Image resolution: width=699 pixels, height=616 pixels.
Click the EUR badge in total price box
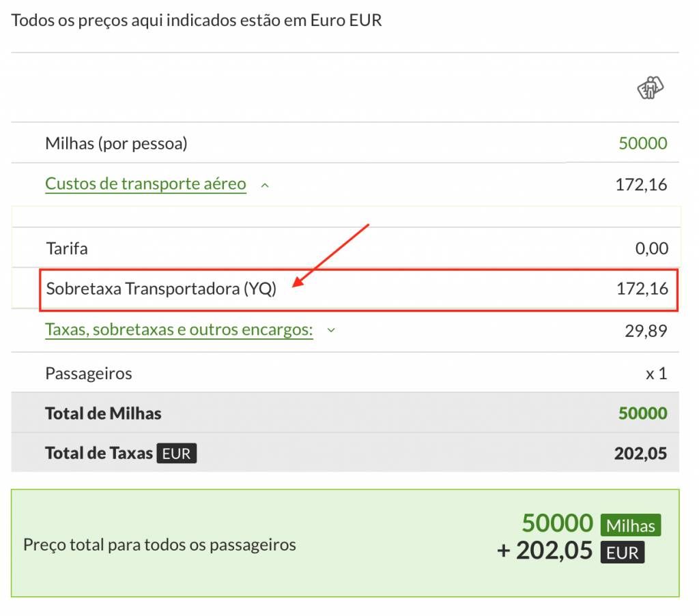(x=622, y=553)
